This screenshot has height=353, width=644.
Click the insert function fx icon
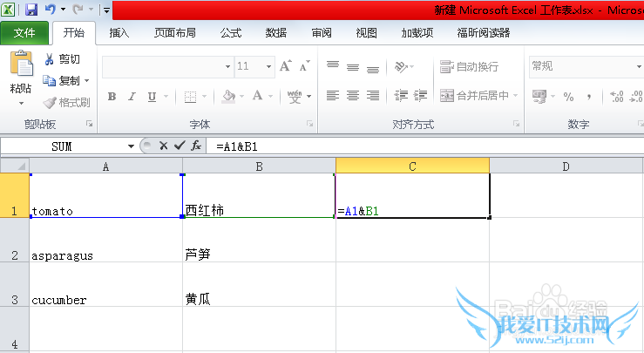pyautogui.click(x=196, y=146)
